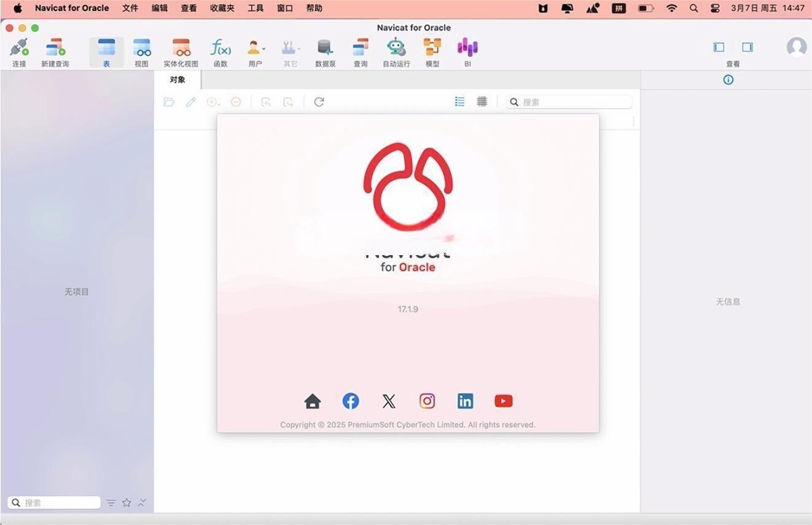This screenshot has width=812, height=525.
Task: Switch to the Objects (对象) tab
Action: pyautogui.click(x=178, y=79)
